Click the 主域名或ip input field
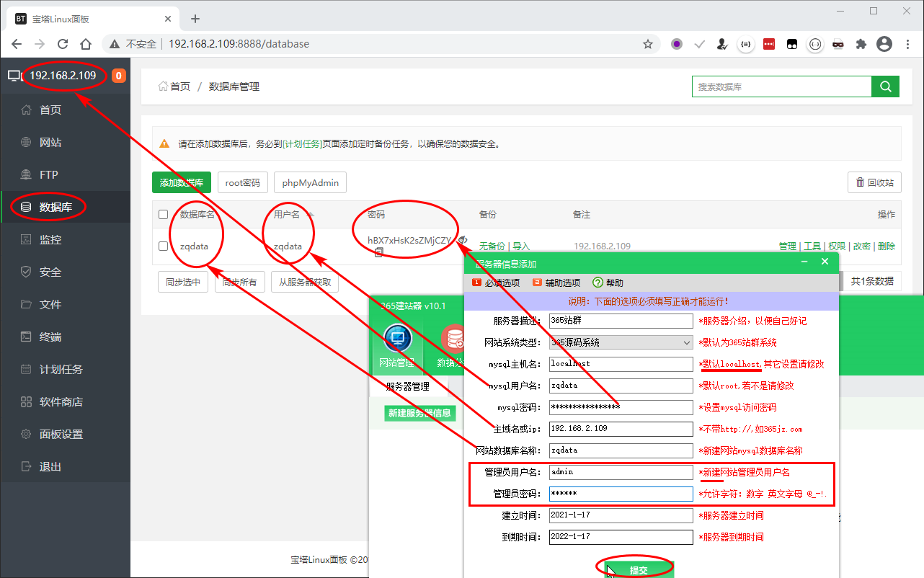 621,429
